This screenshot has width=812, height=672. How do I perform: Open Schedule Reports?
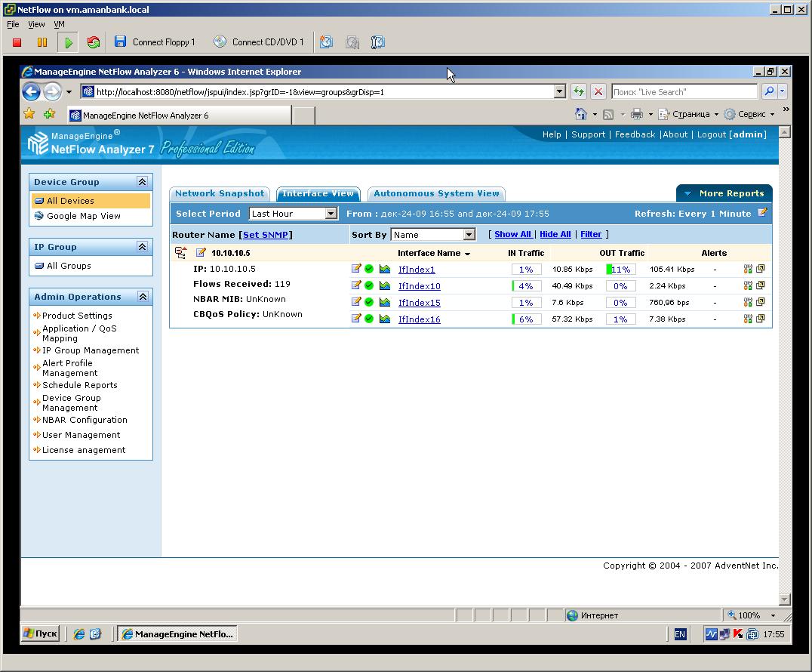(x=80, y=385)
